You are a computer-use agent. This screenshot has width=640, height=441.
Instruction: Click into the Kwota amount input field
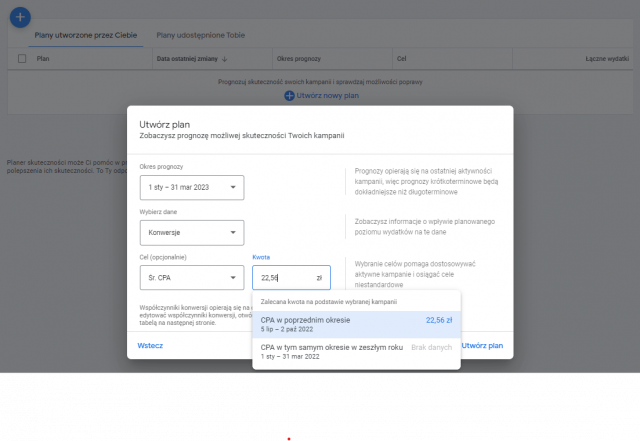pyautogui.click(x=283, y=277)
